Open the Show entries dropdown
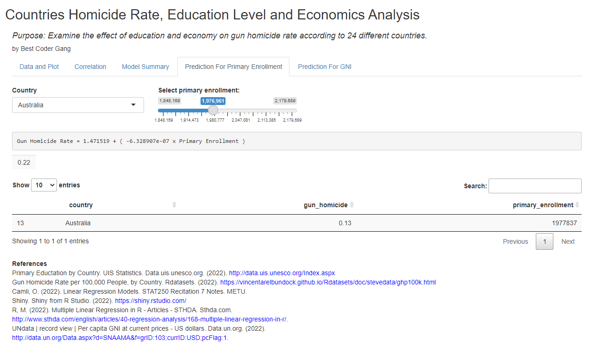Image resolution: width=596 pixels, height=364 pixels. (x=44, y=185)
